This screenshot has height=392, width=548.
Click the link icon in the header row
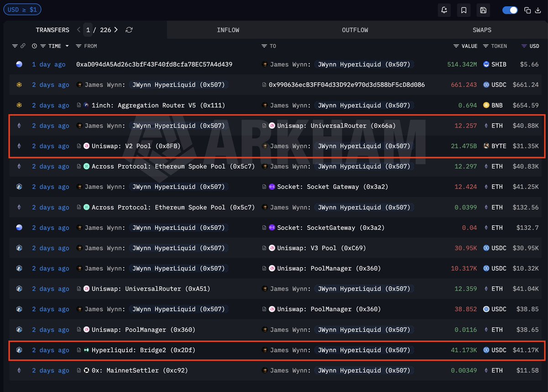[x=23, y=46]
